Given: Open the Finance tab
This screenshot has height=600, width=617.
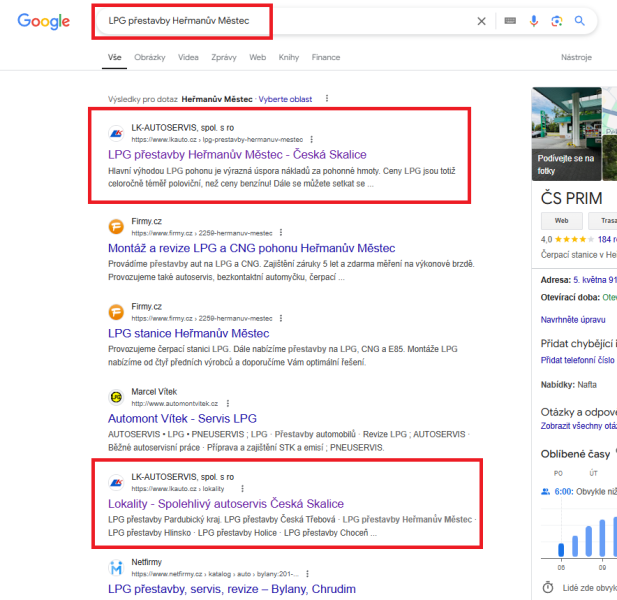Looking at the screenshot, I should coord(326,57).
